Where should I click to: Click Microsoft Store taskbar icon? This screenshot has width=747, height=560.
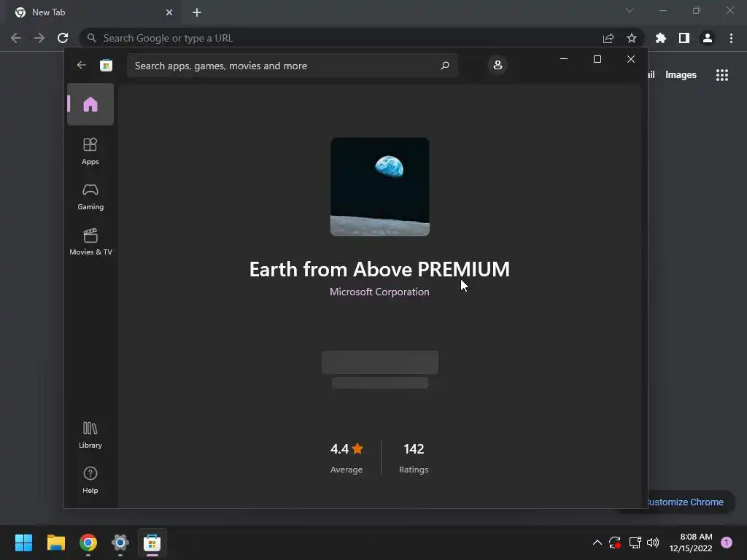tap(152, 542)
